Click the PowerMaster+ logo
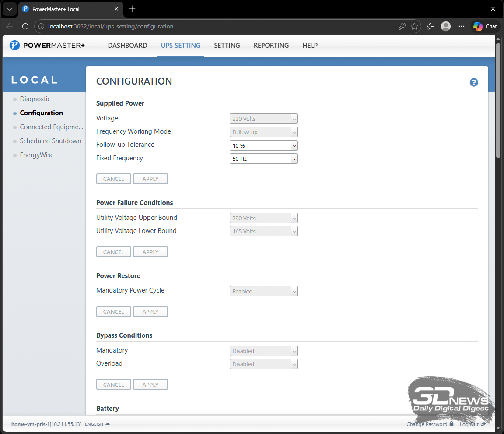The height and width of the screenshot is (434, 504). (47, 46)
